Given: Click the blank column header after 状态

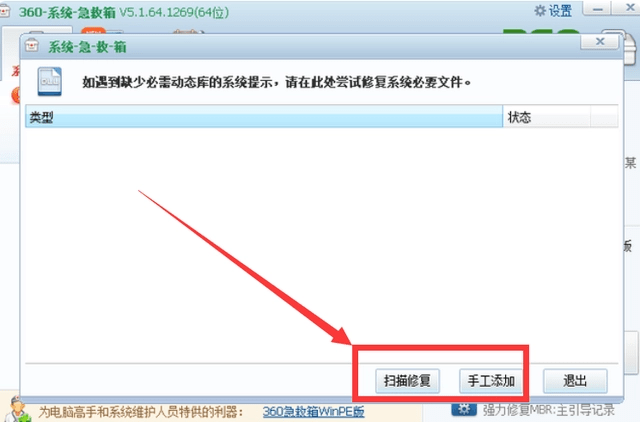Looking at the screenshot, I should [x=604, y=117].
